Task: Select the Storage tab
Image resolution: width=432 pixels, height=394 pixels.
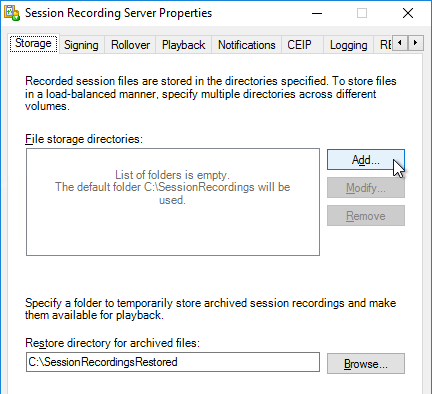Action: pos(33,43)
